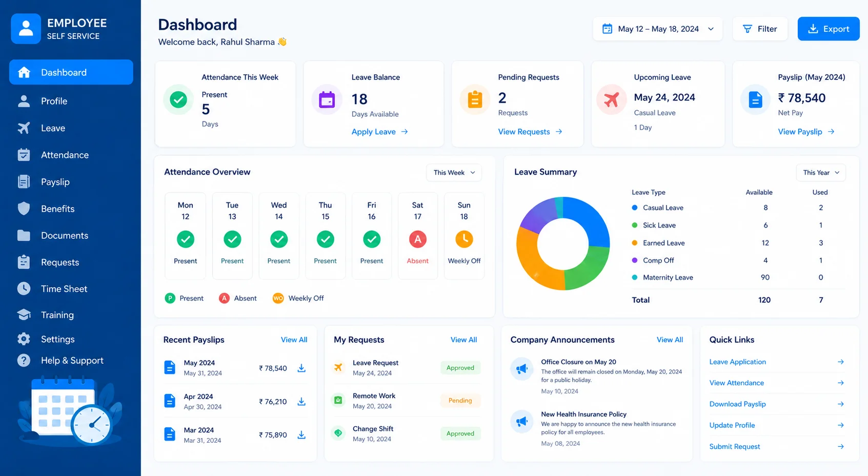
Task: Click the Wednesday 14 Present checkmark
Action: click(x=279, y=239)
